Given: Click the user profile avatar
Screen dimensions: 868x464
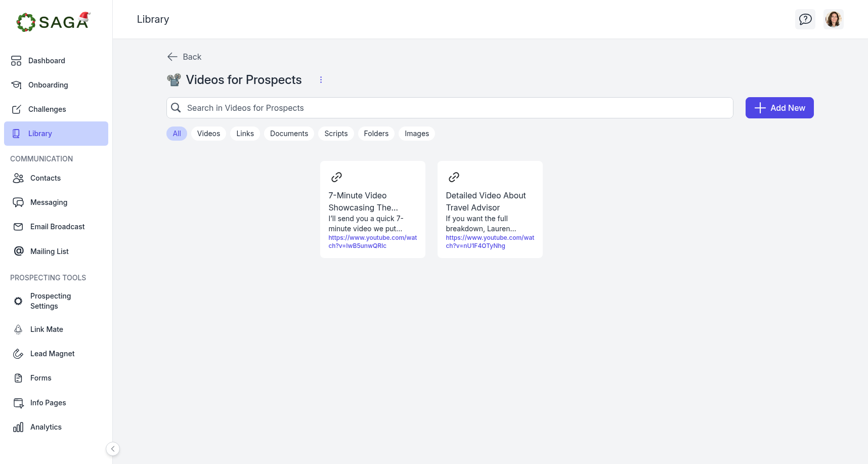Looking at the screenshot, I should 833,19.
